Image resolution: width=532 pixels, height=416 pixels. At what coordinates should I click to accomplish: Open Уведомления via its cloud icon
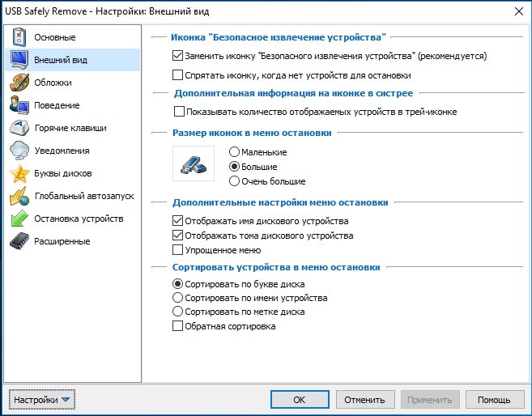point(19,151)
